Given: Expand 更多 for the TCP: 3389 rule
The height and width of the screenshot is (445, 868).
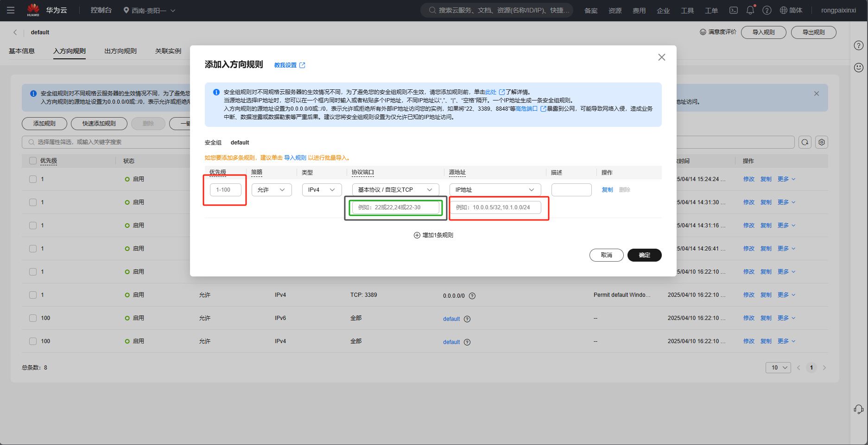Looking at the screenshot, I should coord(786,295).
